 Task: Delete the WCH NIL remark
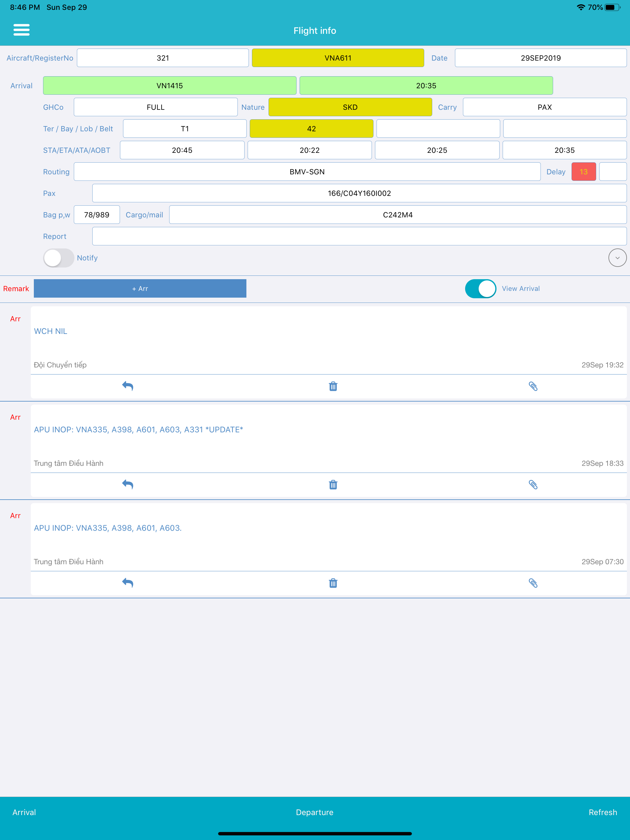point(333,386)
